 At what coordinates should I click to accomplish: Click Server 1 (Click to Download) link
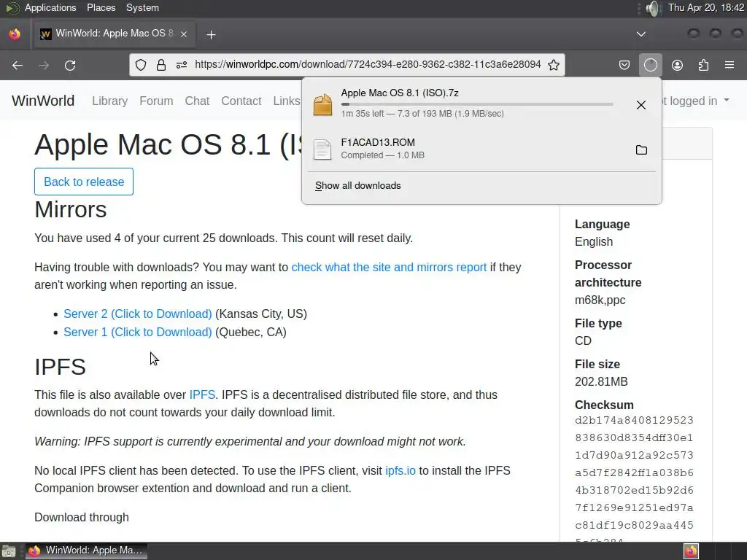tap(138, 332)
